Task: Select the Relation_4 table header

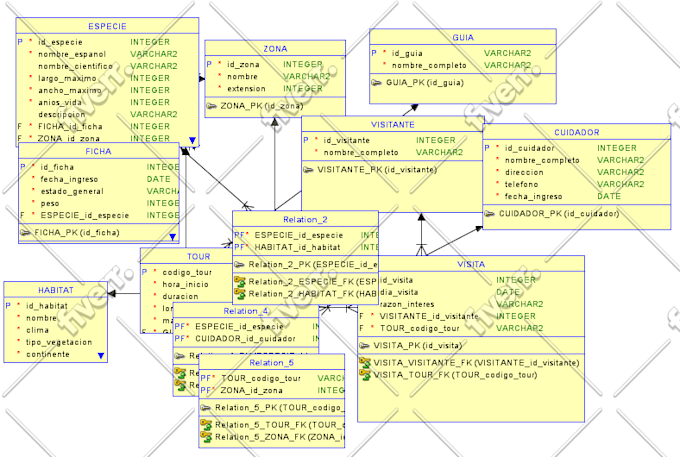Action: (245, 311)
